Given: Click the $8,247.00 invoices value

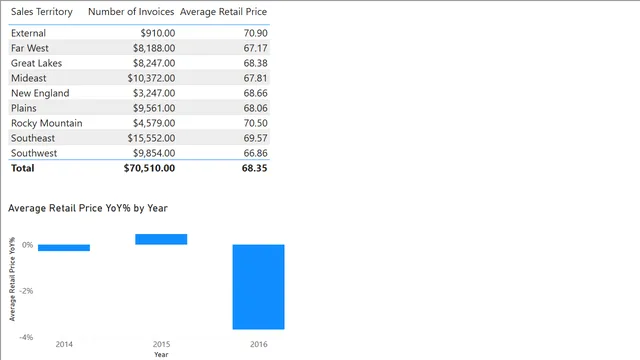Looking at the screenshot, I should point(154,63).
